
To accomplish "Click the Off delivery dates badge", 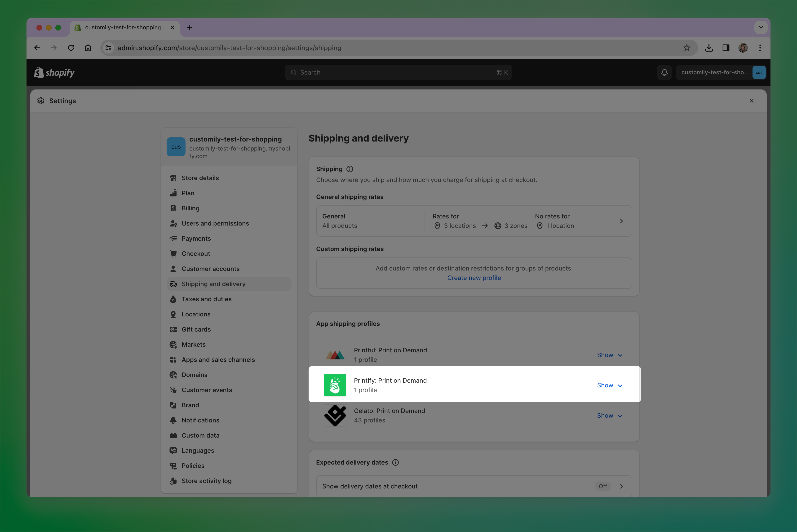I will (x=602, y=486).
